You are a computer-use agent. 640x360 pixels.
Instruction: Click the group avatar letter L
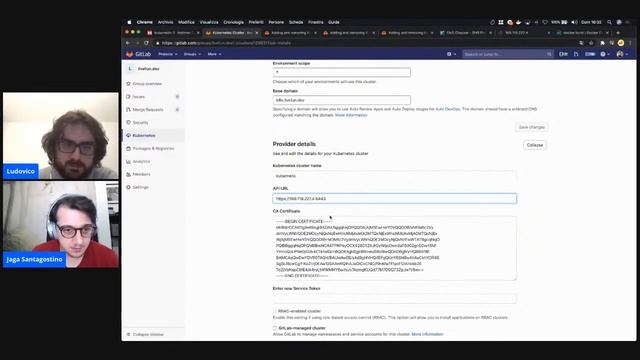click(x=130, y=69)
